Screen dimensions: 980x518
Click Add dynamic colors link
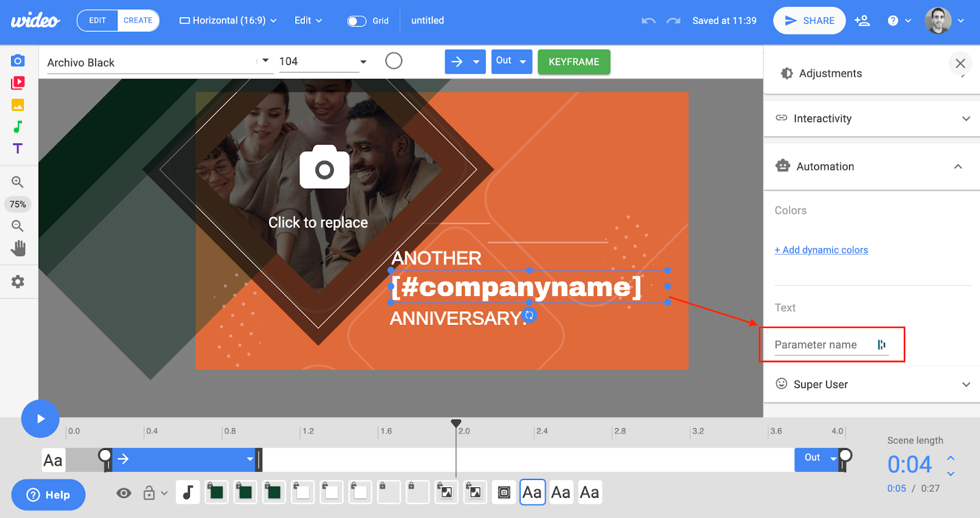pyautogui.click(x=821, y=250)
